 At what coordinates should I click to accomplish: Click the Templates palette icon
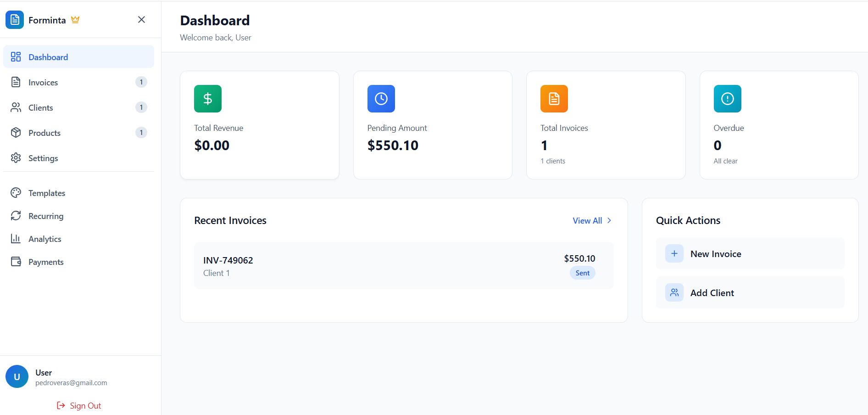pos(16,193)
